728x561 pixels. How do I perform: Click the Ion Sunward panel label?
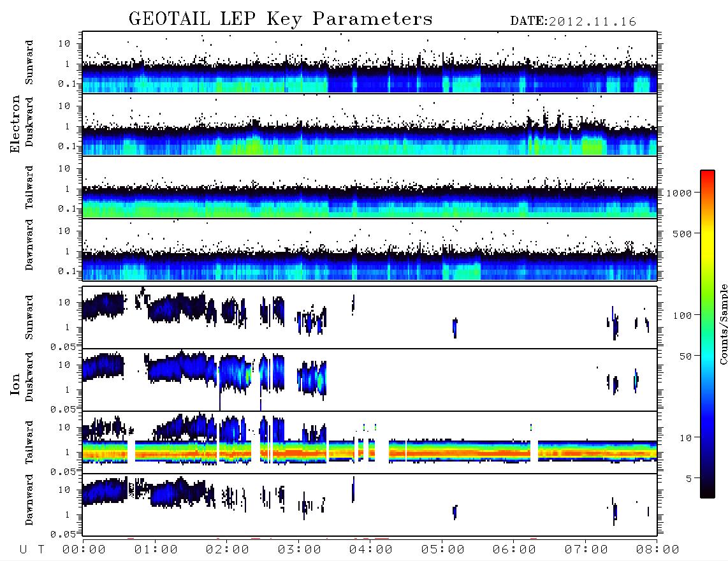tap(29, 317)
